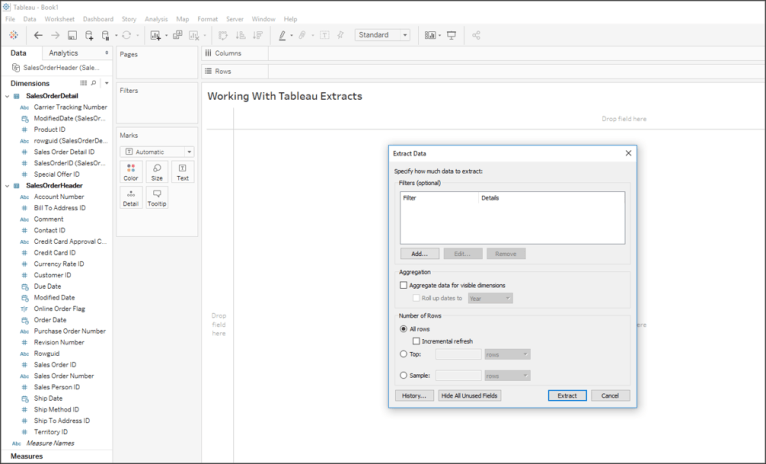Click the Save workbook toolbar icon
The height and width of the screenshot is (464, 766).
[x=73, y=35]
